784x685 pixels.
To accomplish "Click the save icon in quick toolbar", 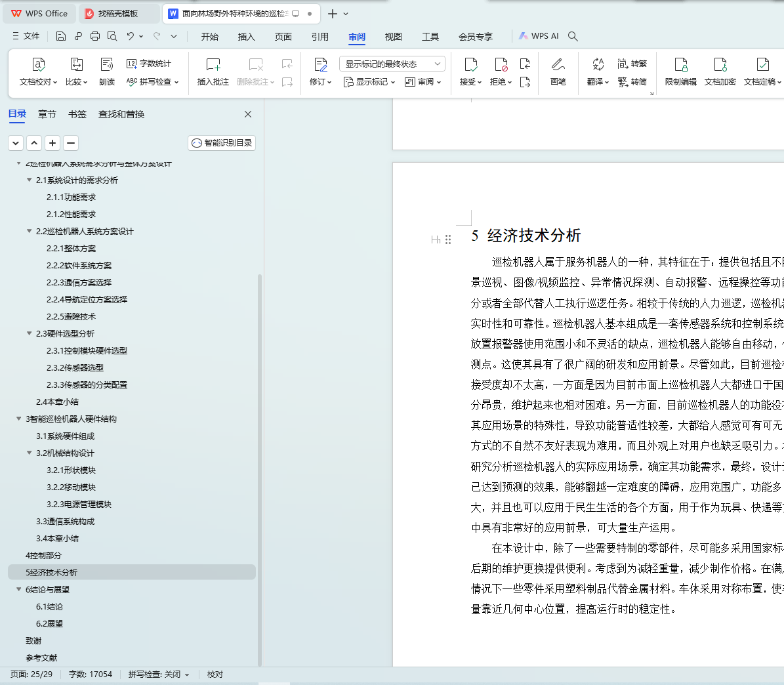I will pos(60,36).
